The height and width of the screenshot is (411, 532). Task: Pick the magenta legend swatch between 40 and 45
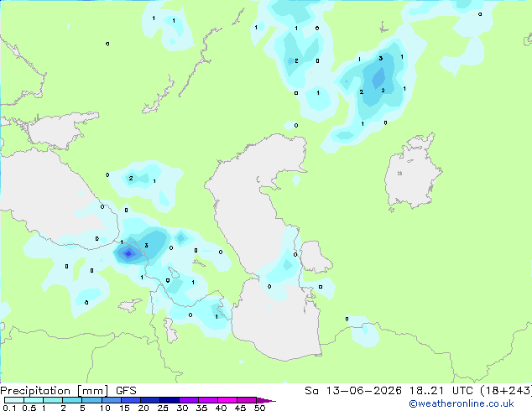tap(227, 400)
